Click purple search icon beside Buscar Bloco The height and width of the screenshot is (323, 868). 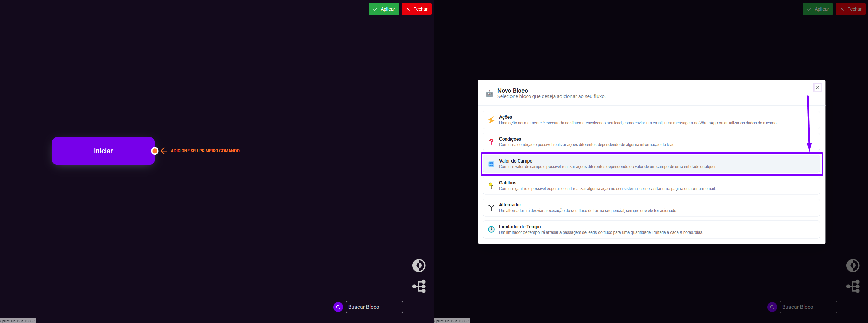(338, 307)
